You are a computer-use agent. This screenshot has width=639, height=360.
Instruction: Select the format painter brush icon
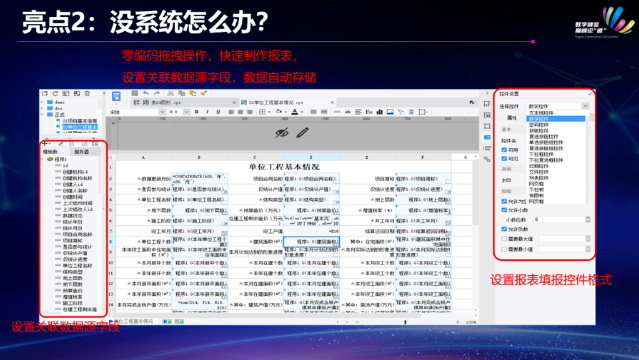click(x=204, y=93)
